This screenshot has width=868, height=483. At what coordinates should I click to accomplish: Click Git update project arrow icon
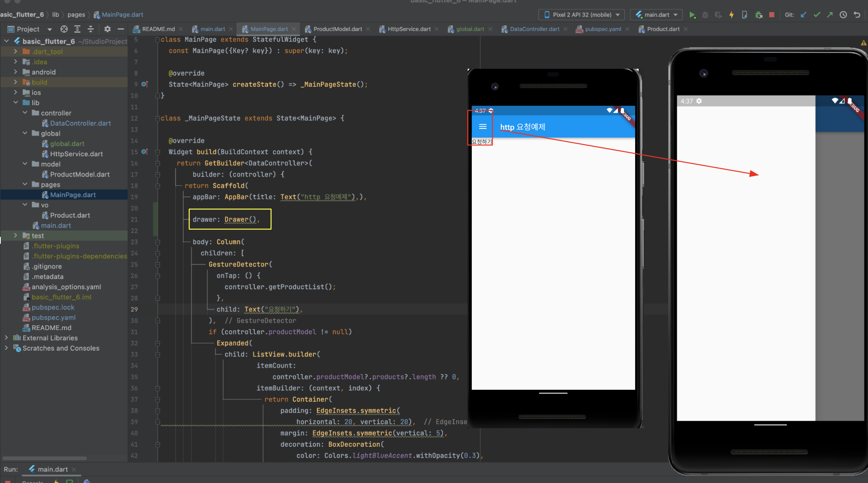point(804,15)
